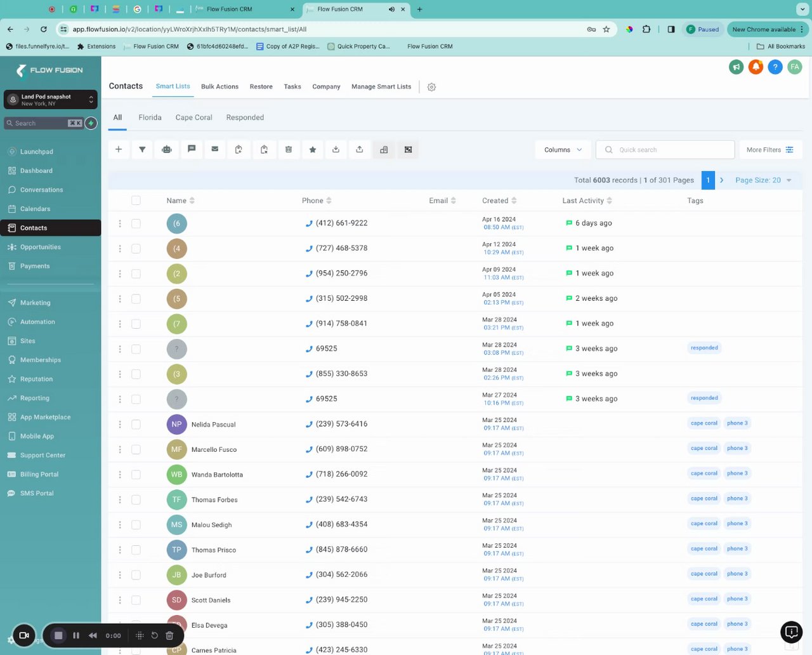Click the export contacts download icon

[x=336, y=150]
